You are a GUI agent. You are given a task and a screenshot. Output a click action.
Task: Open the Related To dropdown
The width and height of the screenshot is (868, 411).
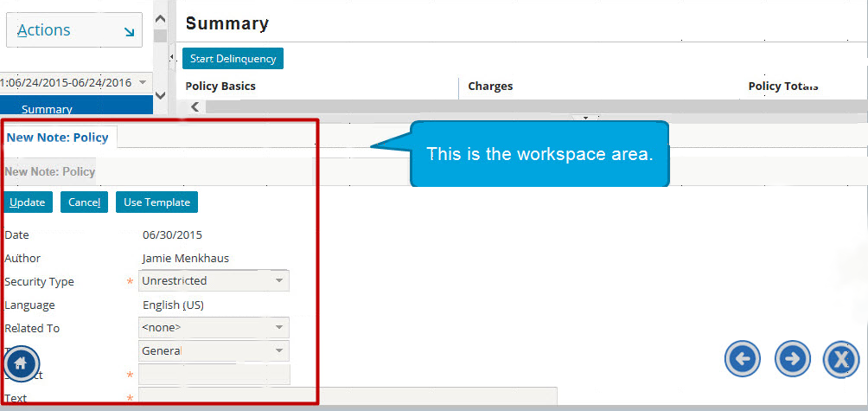pyautogui.click(x=278, y=328)
